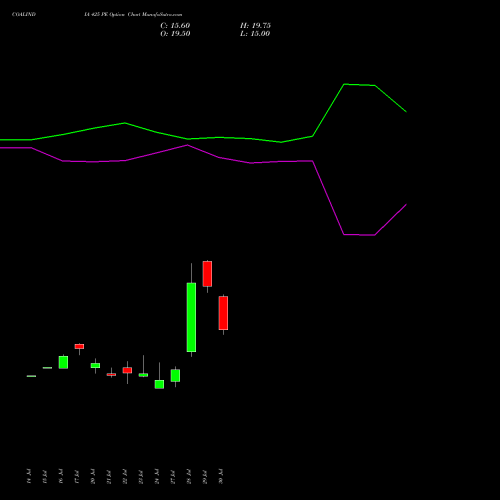This screenshot has height=500, width=500.
Task: Click the open value O: 19.50
Action: [175, 34]
